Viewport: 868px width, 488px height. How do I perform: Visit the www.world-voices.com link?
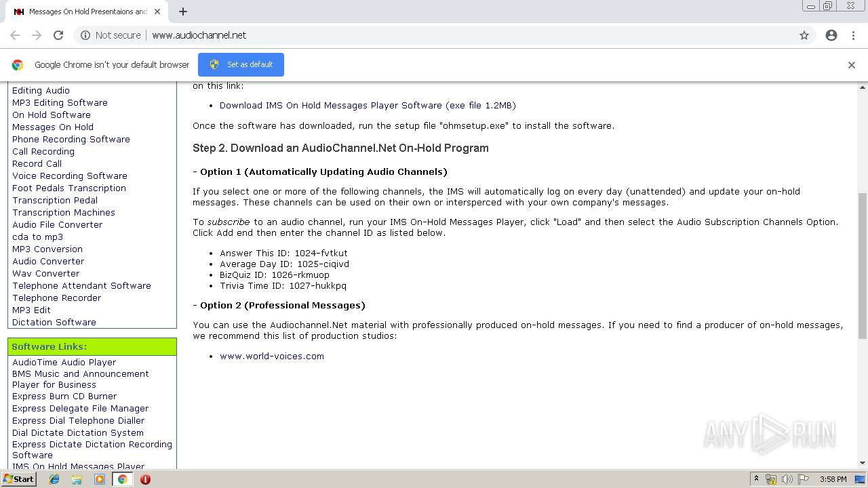(272, 356)
